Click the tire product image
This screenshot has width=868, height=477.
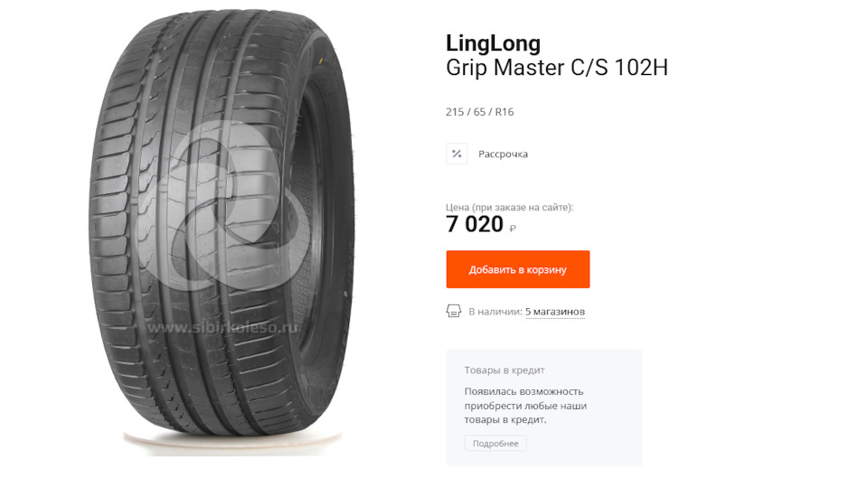click(x=222, y=232)
